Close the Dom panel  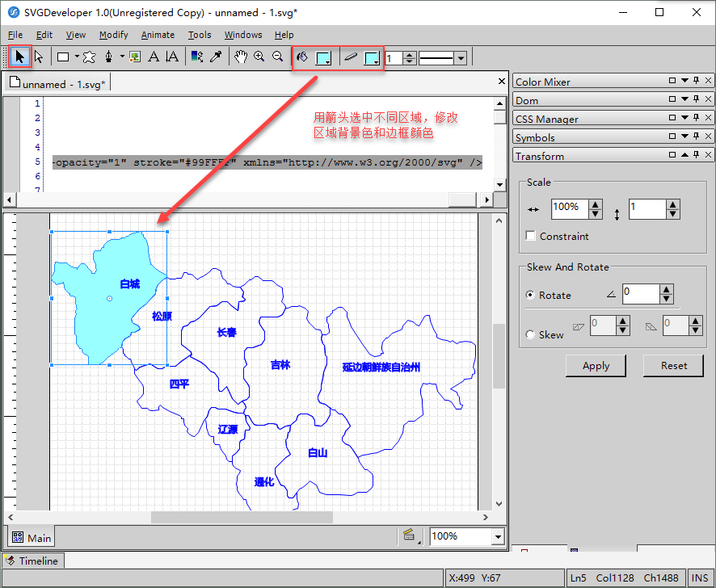(708, 99)
